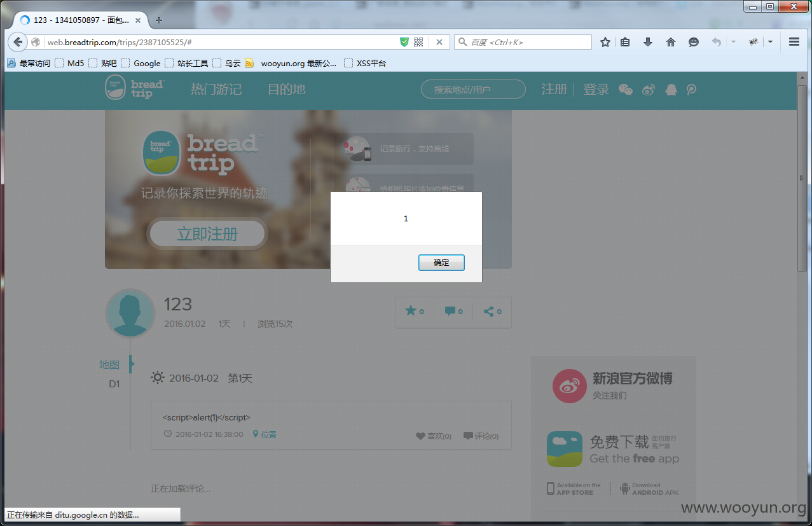Image resolution: width=812 pixels, height=526 pixels.
Task: Open a new browser tab with plus
Action: [159, 20]
